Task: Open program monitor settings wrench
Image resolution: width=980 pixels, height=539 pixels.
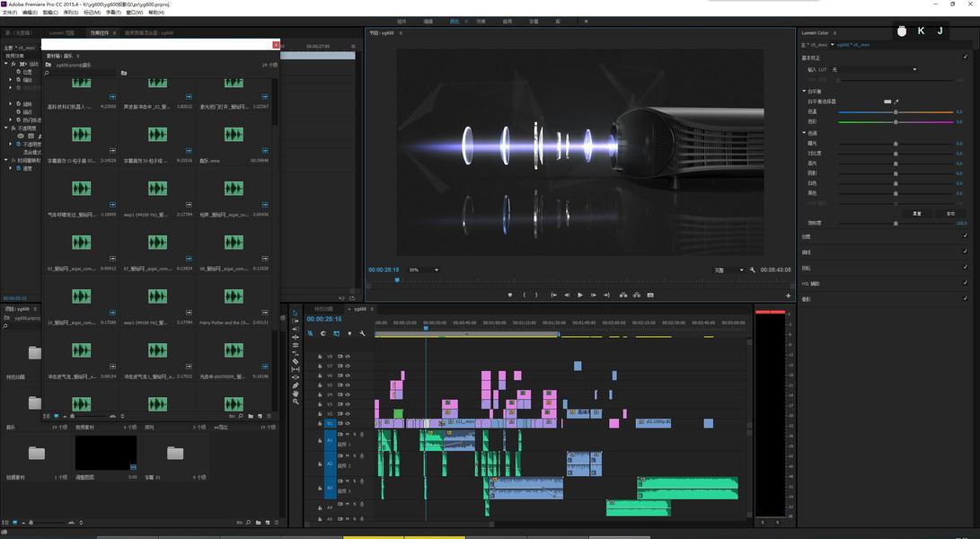Action: click(753, 270)
